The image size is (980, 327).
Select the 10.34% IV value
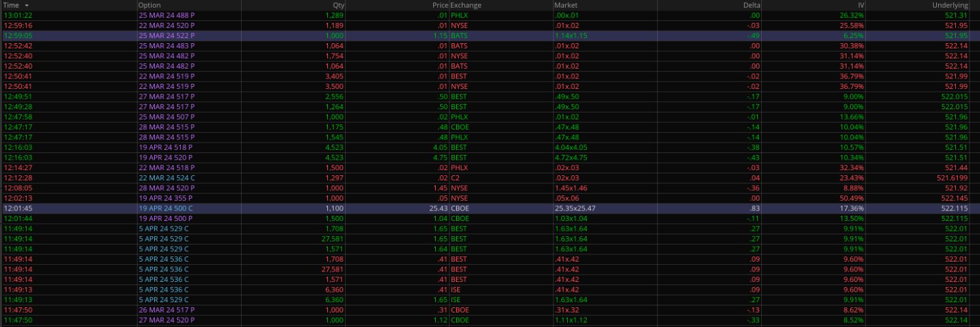point(851,157)
